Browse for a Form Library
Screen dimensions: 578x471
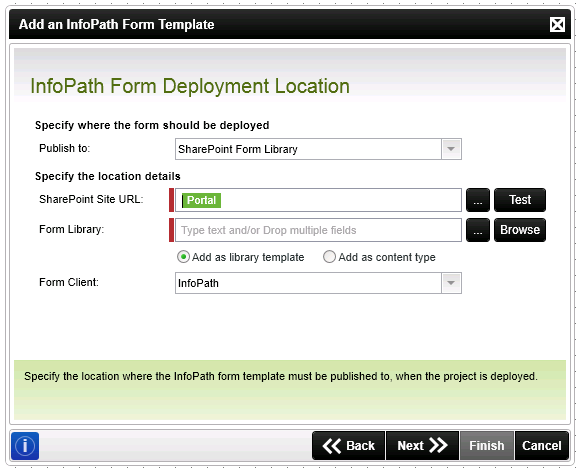pos(520,230)
